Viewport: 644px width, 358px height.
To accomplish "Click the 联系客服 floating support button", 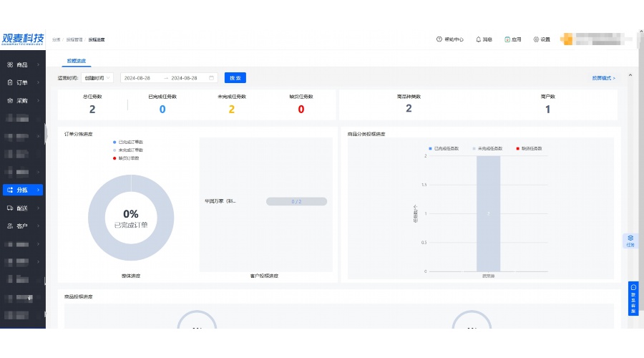I will point(633,299).
